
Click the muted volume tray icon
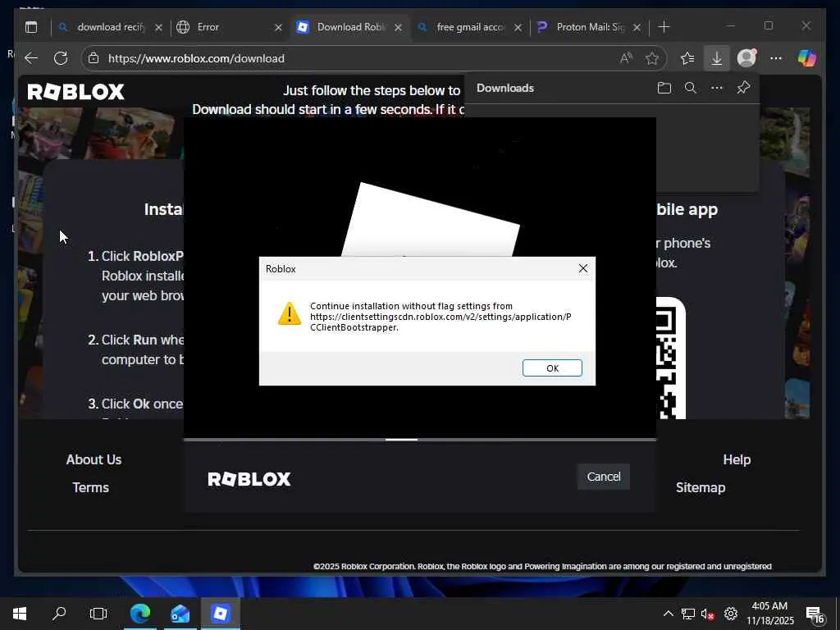708,614
